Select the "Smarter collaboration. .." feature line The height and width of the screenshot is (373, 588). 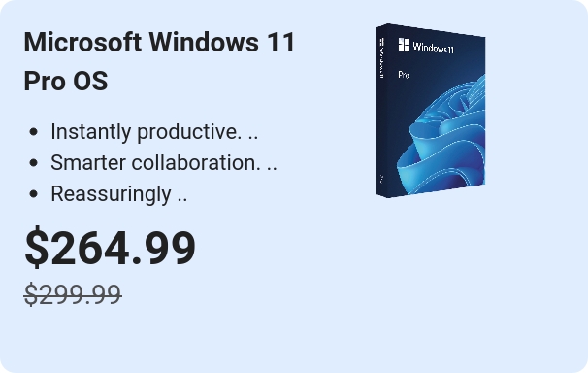164,163
